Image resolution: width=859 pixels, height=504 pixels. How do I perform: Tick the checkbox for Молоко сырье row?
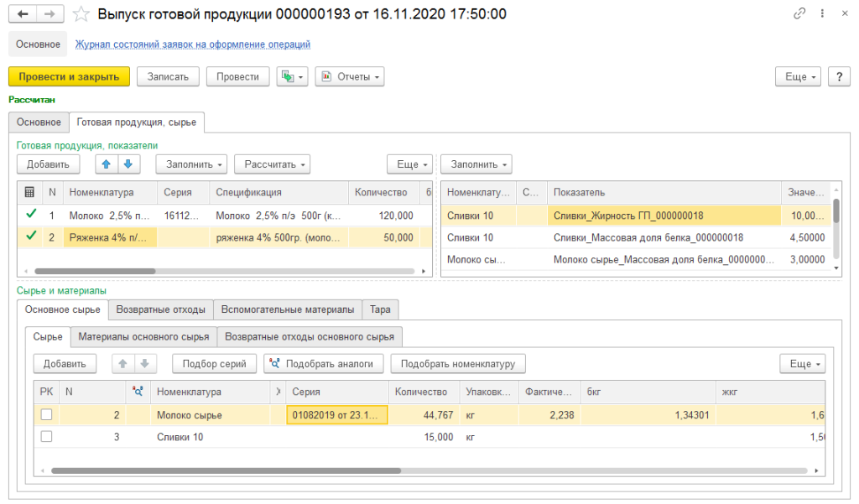click(47, 414)
